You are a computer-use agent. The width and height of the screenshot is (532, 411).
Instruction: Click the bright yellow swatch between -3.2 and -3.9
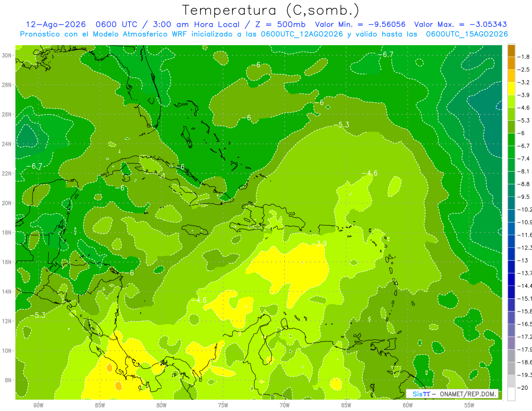coord(511,89)
